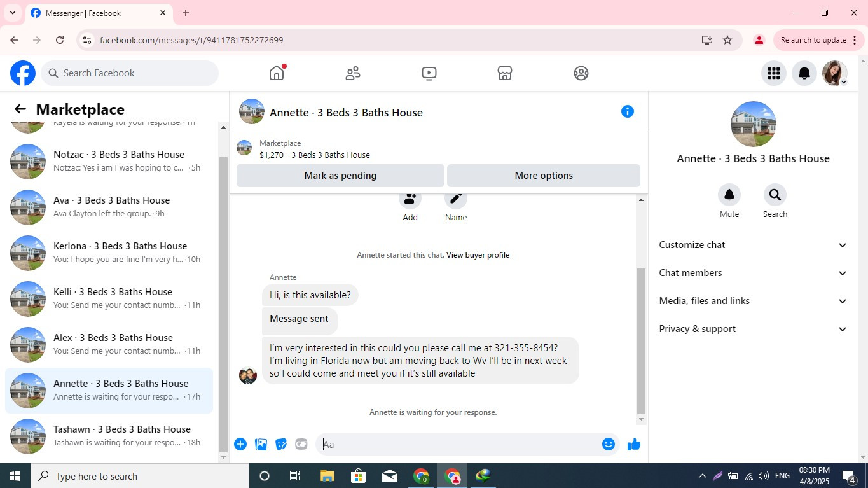Expand Customize chat section
The width and height of the screenshot is (868, 488).
coord(753,245)
